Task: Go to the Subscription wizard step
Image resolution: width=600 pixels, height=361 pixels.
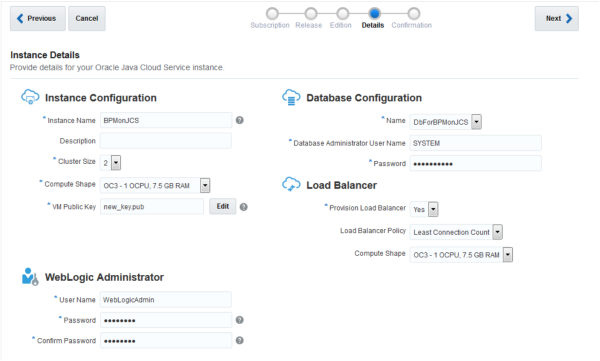Action: point(272,14)
